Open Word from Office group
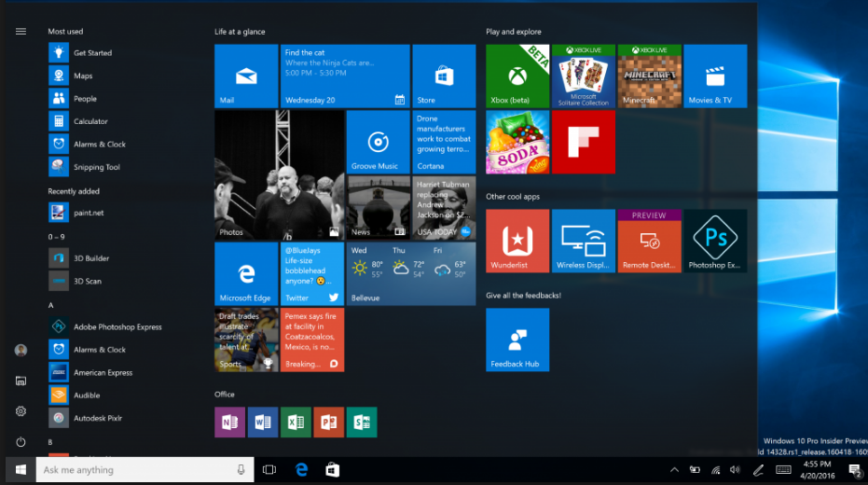 point(263,422)
